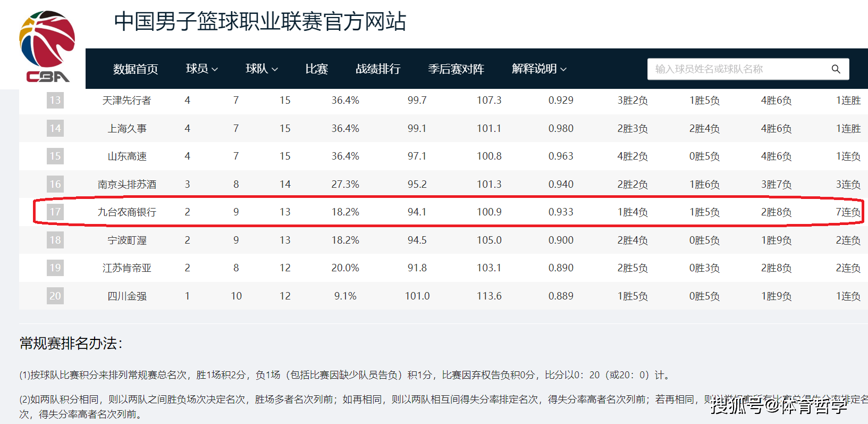Click the search magnifier icon
This screenshot has height=424, width=868.
click(836, 69)
